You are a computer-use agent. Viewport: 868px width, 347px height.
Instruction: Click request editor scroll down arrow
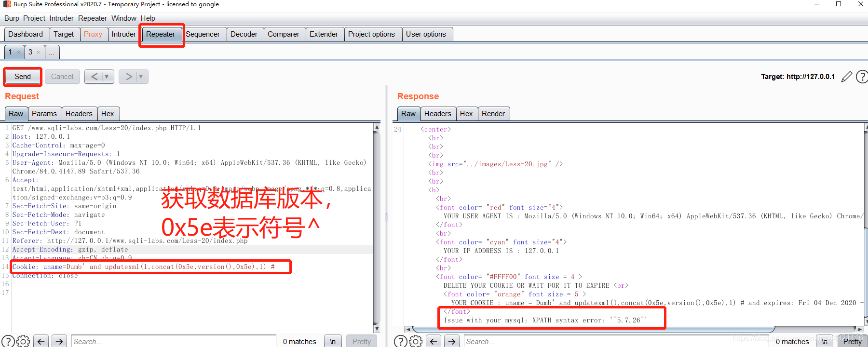[x=377, y=329]
